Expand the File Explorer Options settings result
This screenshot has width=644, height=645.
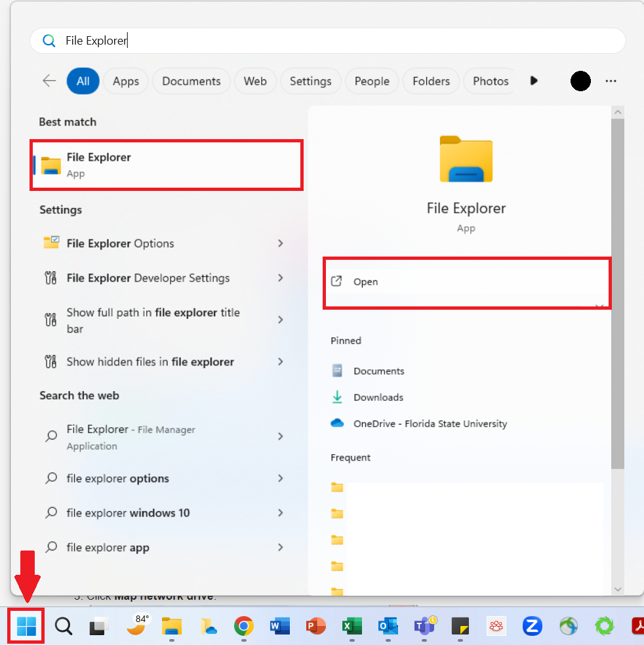(x=281, y=243)
